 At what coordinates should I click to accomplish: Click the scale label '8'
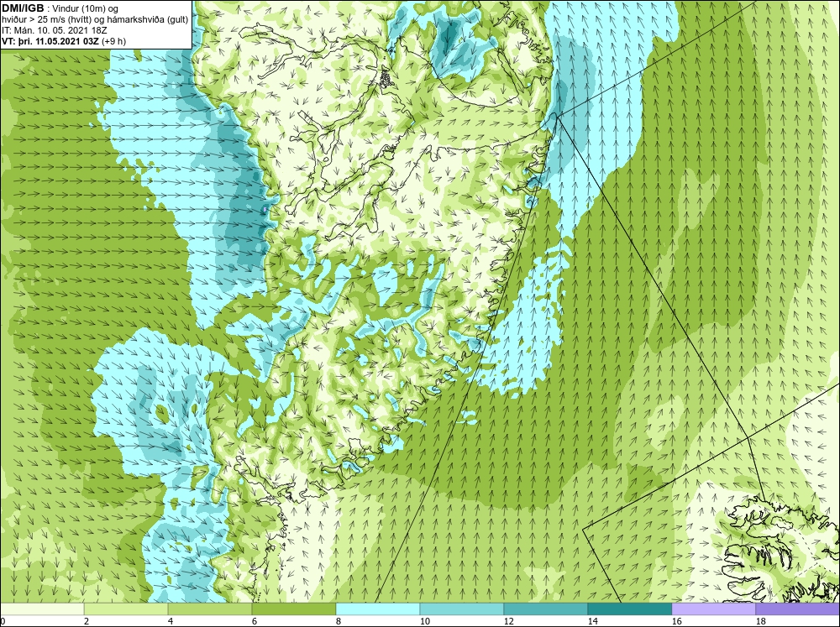coord(339,621)
